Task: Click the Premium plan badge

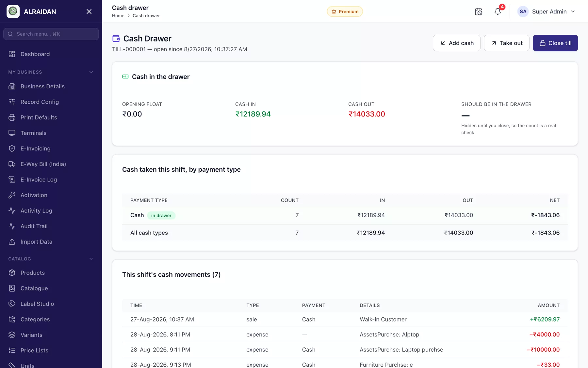Action: click(345, 11)
